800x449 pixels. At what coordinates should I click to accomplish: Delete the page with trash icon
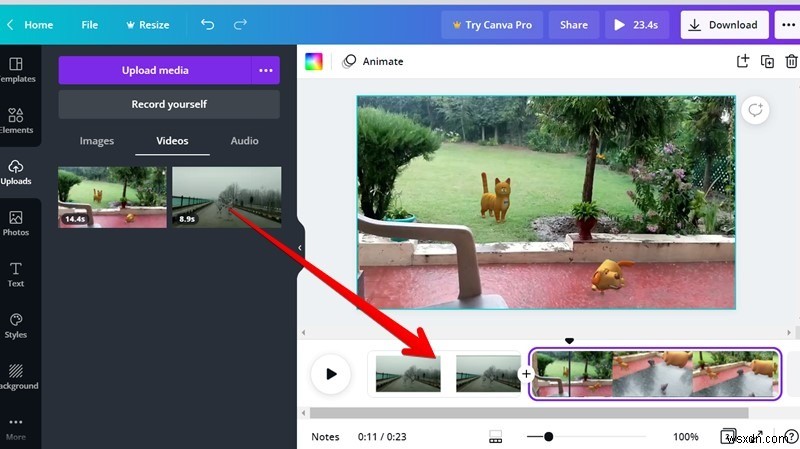pos(791,61)
